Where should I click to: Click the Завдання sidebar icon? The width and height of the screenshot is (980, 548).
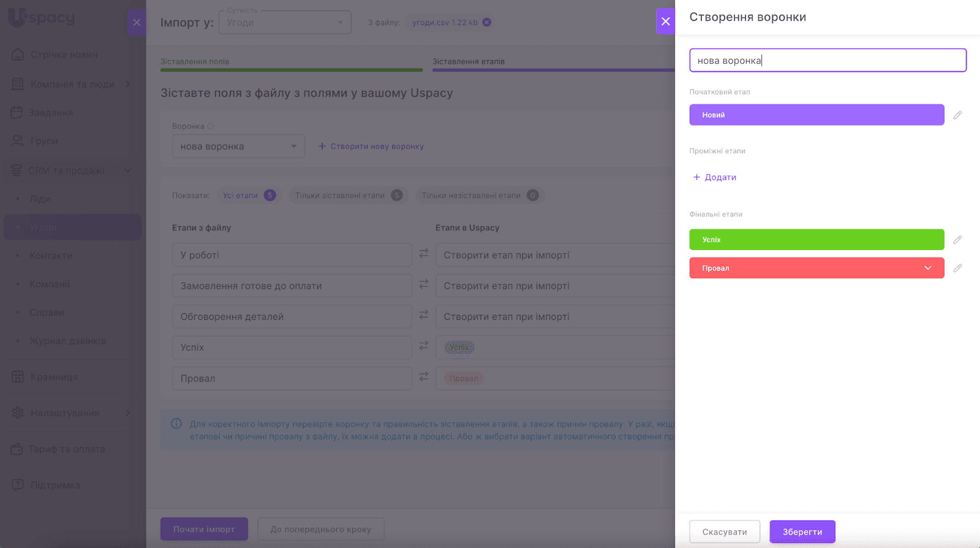(x=17, y=112)
